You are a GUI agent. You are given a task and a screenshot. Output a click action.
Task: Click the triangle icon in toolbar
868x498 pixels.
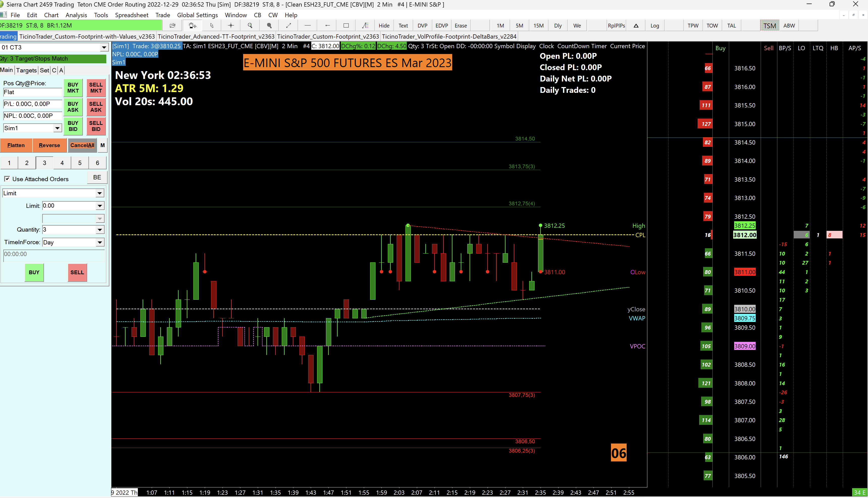tap(635, 26)
